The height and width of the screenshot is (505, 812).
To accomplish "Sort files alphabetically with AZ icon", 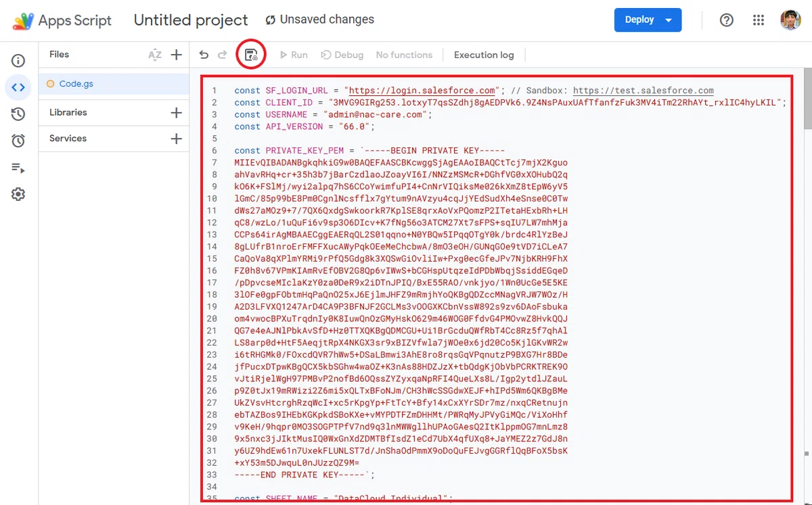I will tap(155, 55).
